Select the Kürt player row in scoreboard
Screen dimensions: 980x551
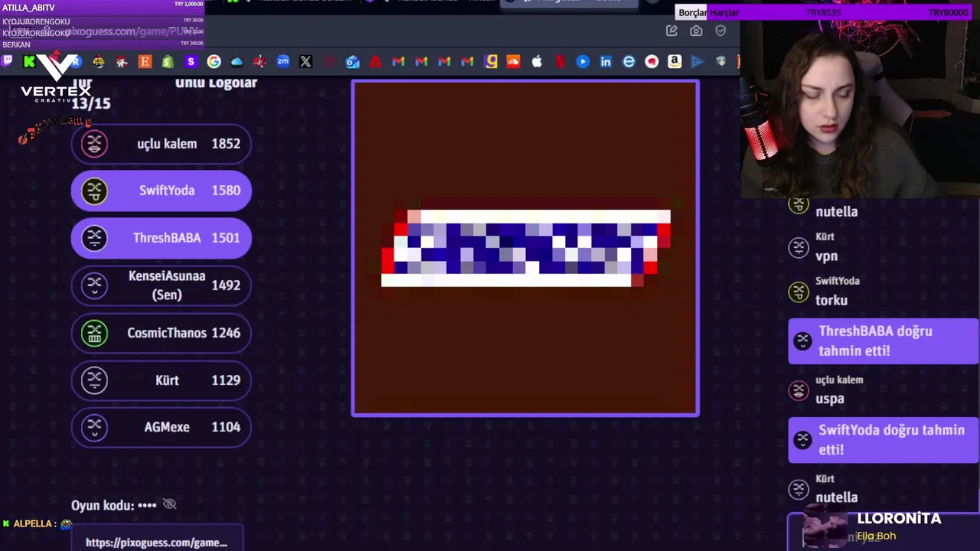[161, 380]
